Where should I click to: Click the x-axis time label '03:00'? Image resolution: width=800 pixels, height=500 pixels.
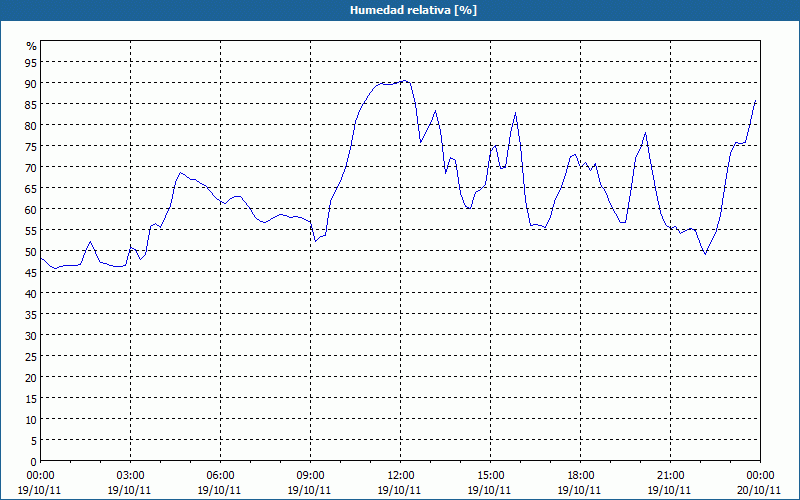click(x=131, y=476)
